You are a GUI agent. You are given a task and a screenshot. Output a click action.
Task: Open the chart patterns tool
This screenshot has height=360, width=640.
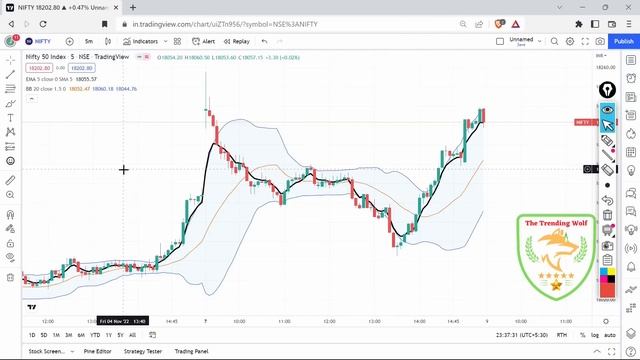10,132
